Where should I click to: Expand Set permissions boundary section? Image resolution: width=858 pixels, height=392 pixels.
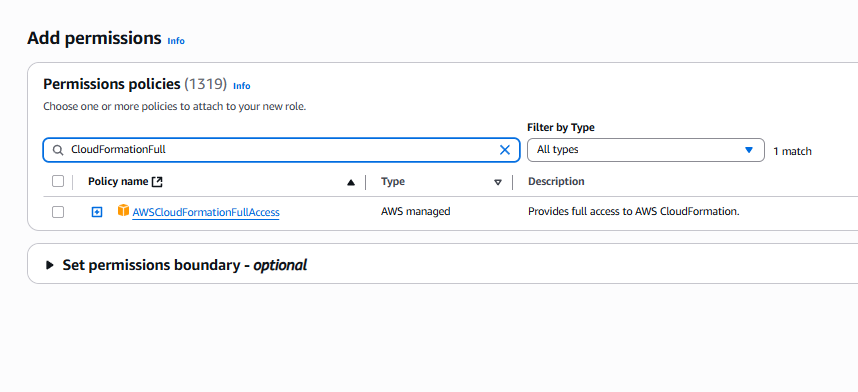tap(50, 266)
